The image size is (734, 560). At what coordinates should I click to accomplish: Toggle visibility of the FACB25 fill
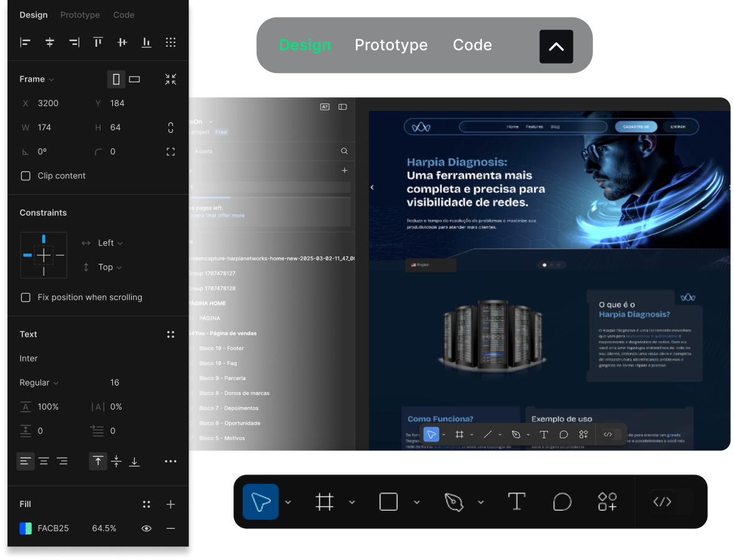point(147,528)
